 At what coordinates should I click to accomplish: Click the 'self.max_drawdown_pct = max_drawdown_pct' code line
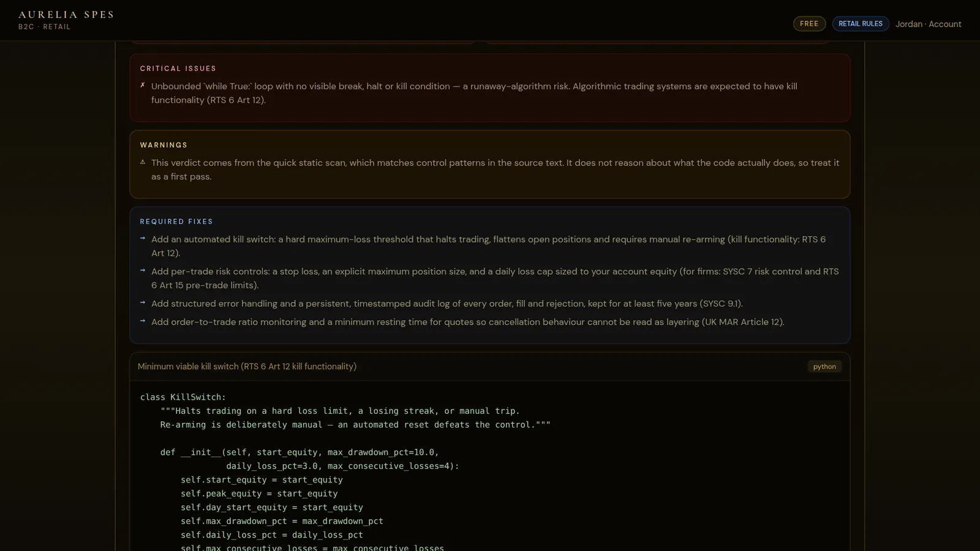point(282,521)
